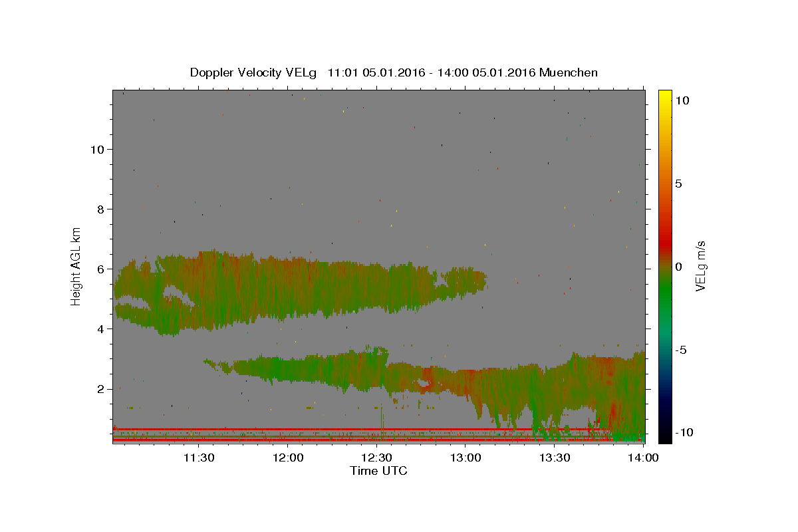Click the 13:00 time axis label
Viewport: 798px width, 532px height.
pos(465,458)
